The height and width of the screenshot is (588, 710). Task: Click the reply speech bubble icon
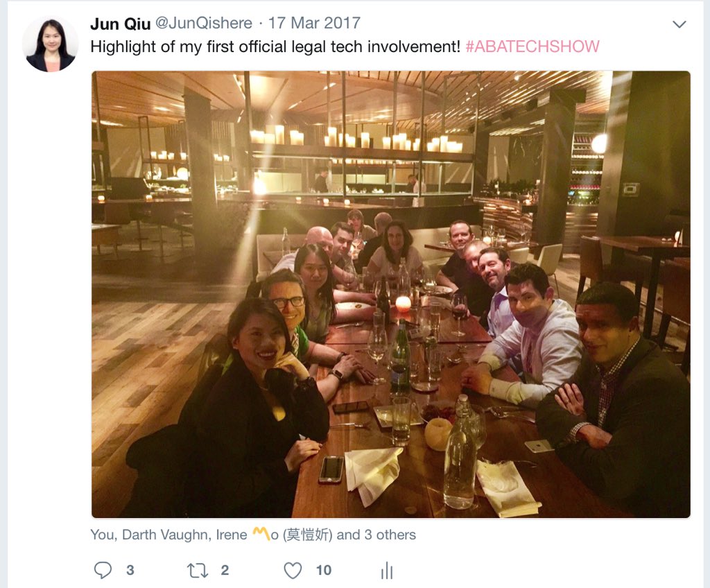point(103,570)
